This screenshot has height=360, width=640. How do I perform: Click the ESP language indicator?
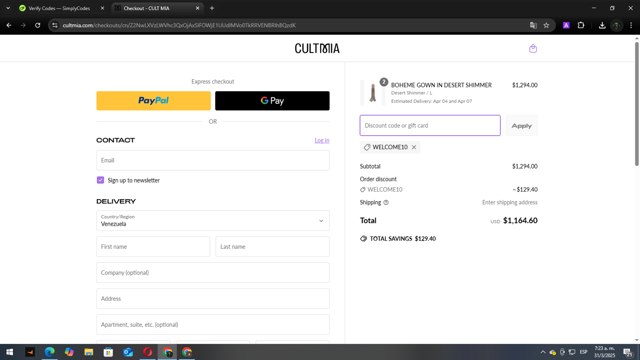coord(584,352)
